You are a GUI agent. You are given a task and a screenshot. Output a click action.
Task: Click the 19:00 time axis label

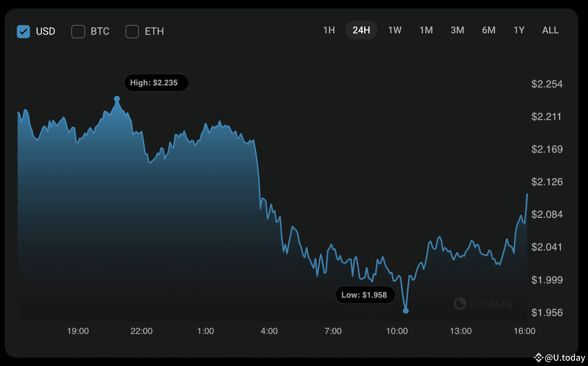point(78,331)
